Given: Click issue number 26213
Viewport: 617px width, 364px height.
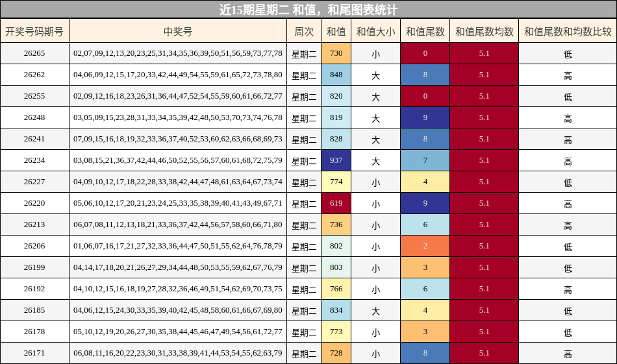Looking at the screenshot, I should click(x=34, y=225).
